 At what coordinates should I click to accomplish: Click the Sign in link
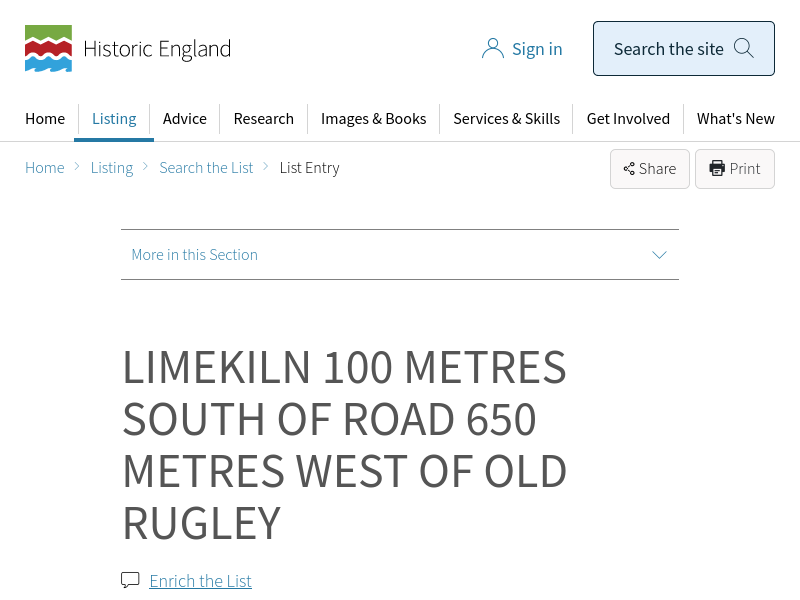click(x=537, y=49)
